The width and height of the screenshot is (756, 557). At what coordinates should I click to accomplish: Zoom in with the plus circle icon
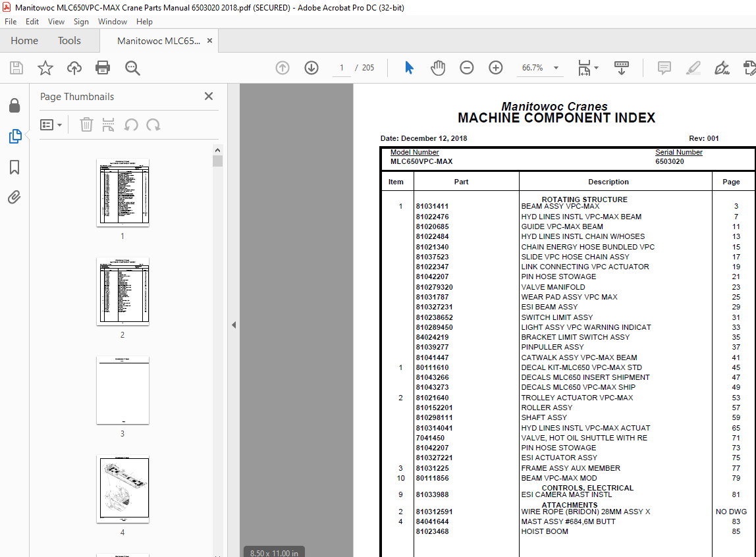click(496, 68)
